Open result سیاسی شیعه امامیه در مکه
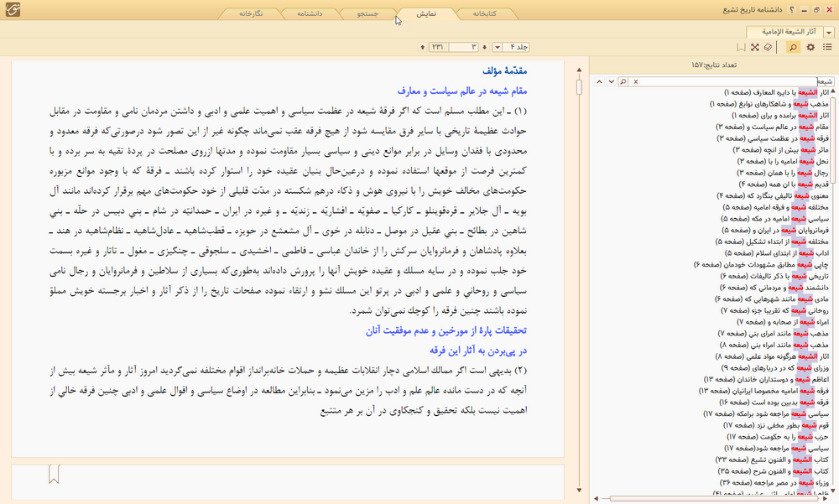 click(x=774, y=219)
